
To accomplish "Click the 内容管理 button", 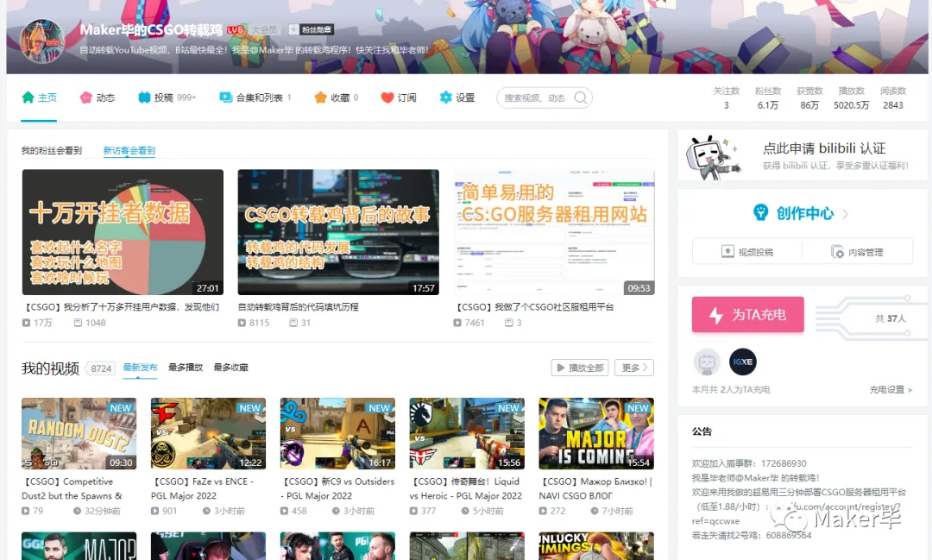I will (857, 251).
